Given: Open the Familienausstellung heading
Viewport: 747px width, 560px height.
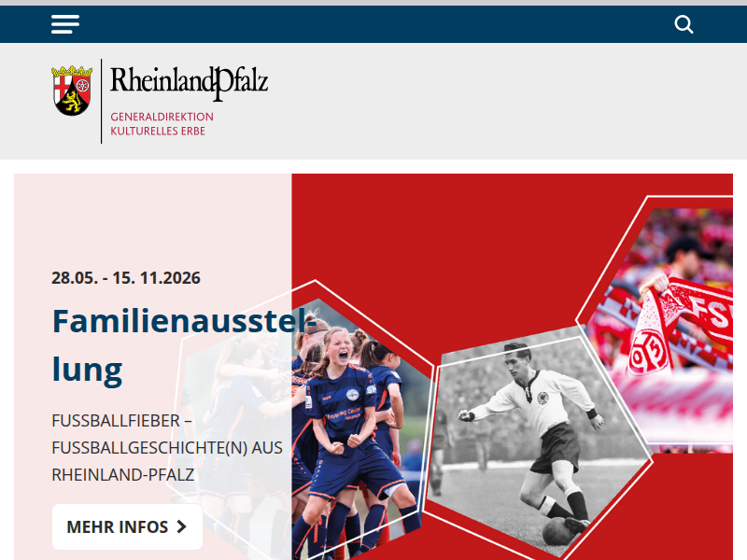Looking at the screenshot, I should point(184,344).
